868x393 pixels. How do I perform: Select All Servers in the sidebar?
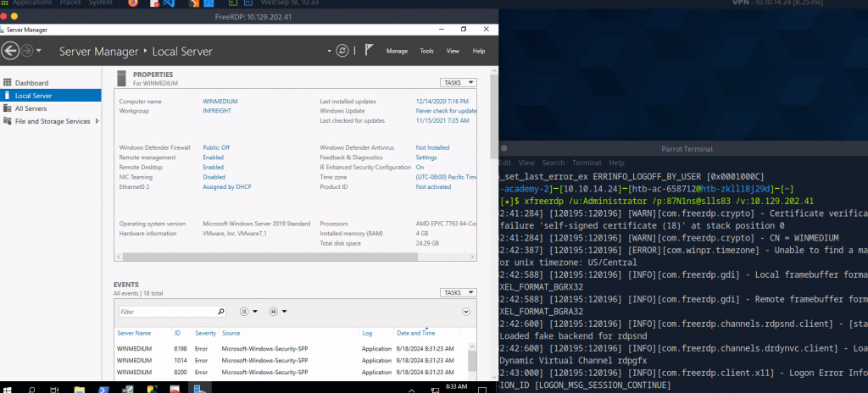[x=31, y=108]
